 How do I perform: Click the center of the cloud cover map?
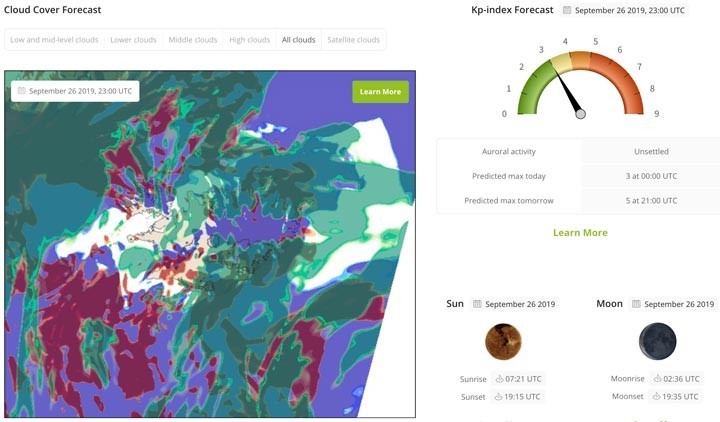tap(210, 244)
